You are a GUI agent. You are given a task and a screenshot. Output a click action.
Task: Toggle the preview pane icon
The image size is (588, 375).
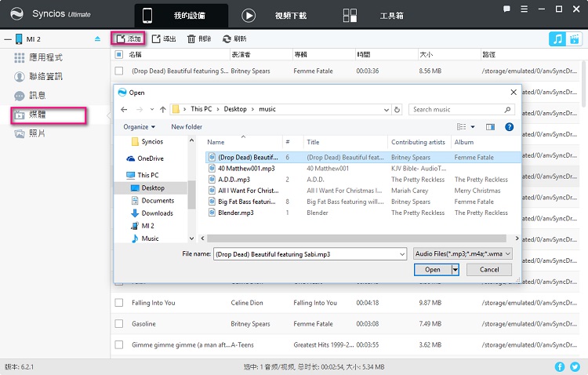490,127
